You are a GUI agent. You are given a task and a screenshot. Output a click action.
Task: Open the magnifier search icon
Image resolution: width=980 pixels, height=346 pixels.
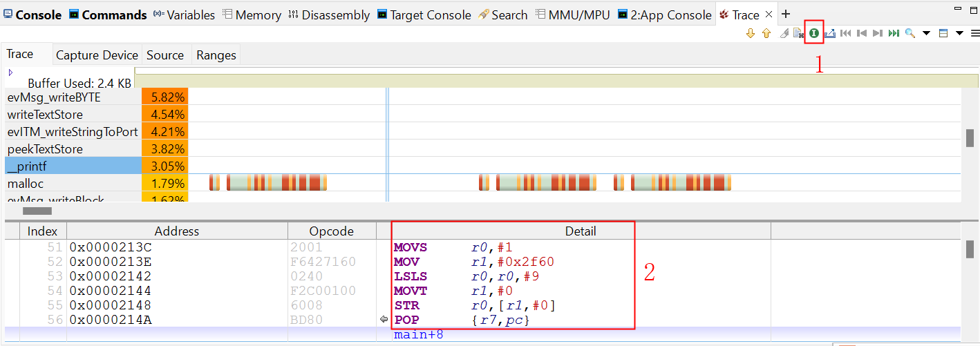(x=910, y=33)
